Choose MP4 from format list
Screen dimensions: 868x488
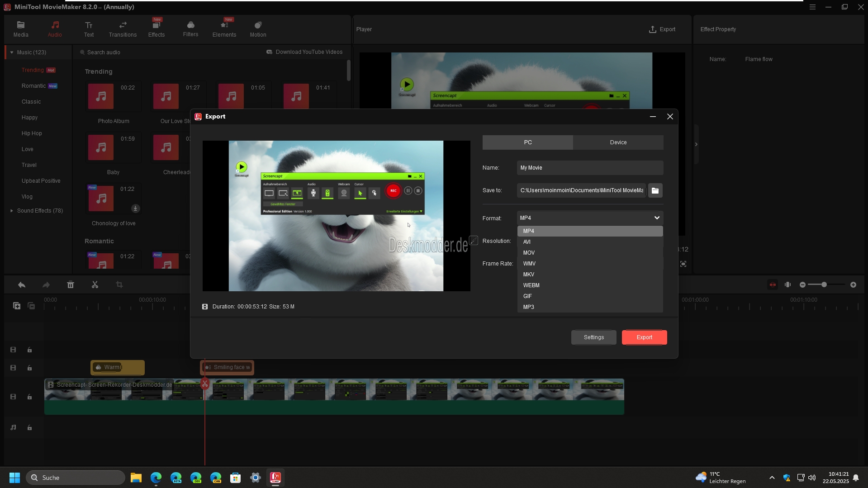pyautogui.click(x=590, y=231)
